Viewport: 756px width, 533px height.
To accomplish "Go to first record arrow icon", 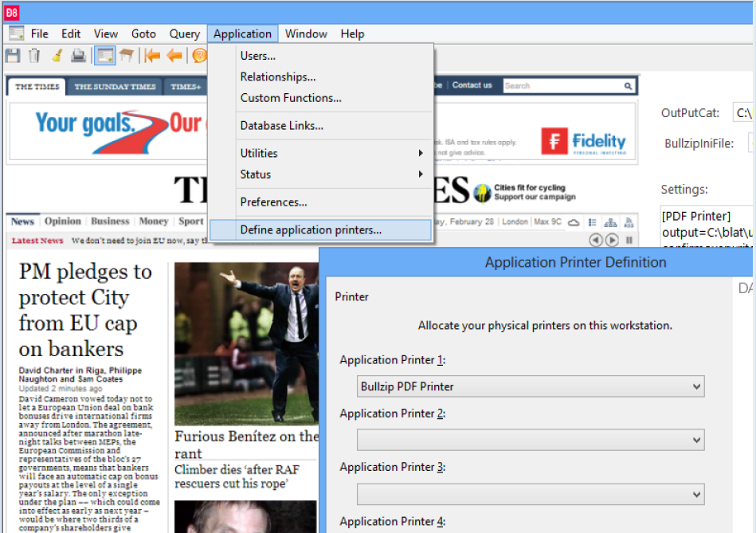I will click(x=152, y=56).
